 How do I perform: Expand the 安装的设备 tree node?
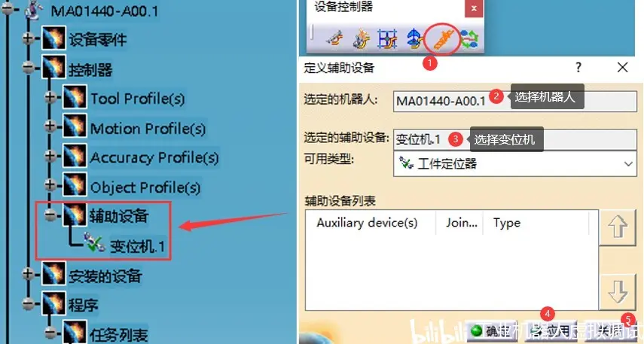(28, 273)
